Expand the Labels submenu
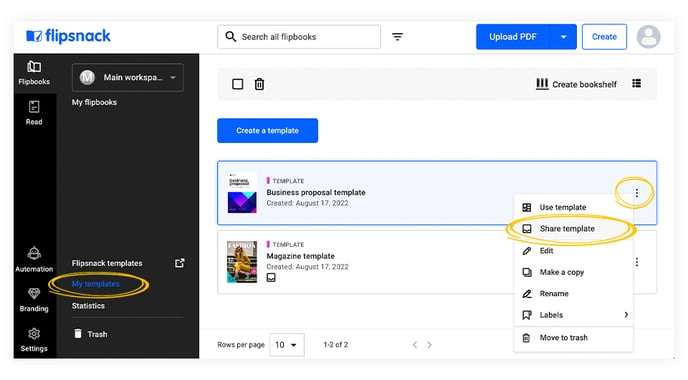Screen dimensions: 688x380 (573, 315)
